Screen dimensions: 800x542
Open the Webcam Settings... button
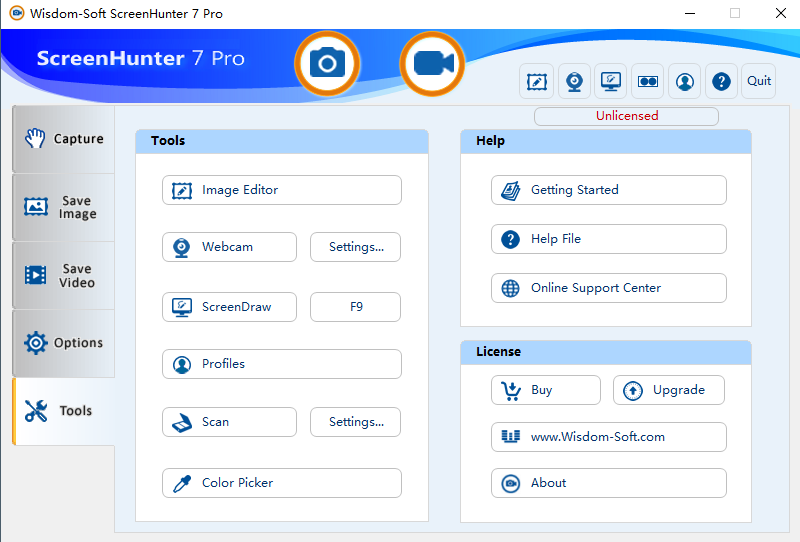(x=356, y=247)
